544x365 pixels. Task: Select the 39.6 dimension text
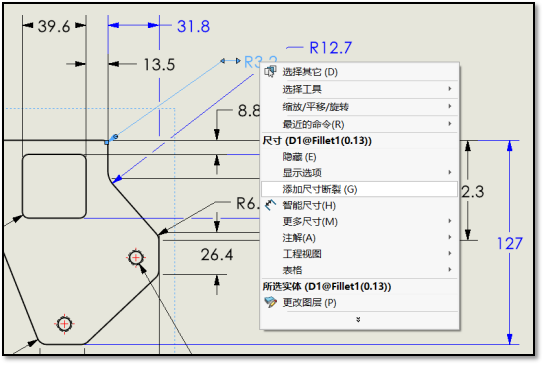click(54, 26)
